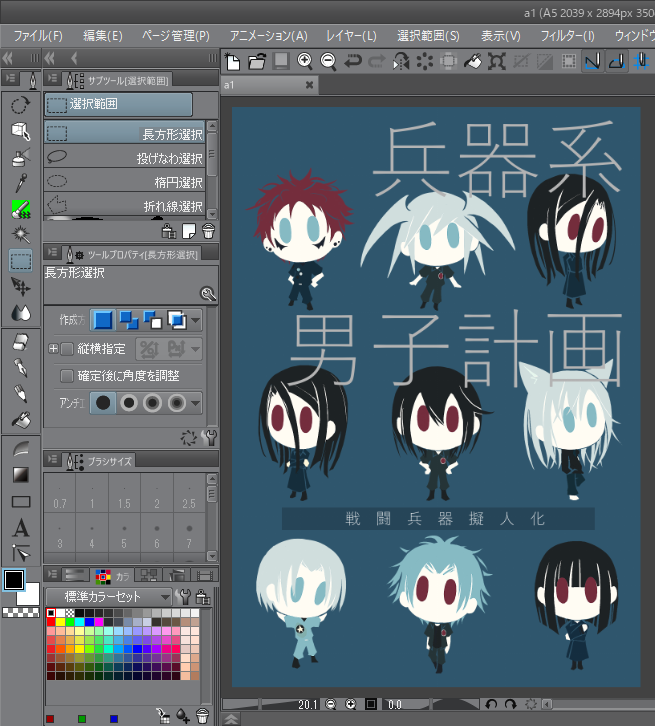Viewport: 655px width, 726px height.
Task: Select the Eraser tool
Action: (x=20, y=343)
